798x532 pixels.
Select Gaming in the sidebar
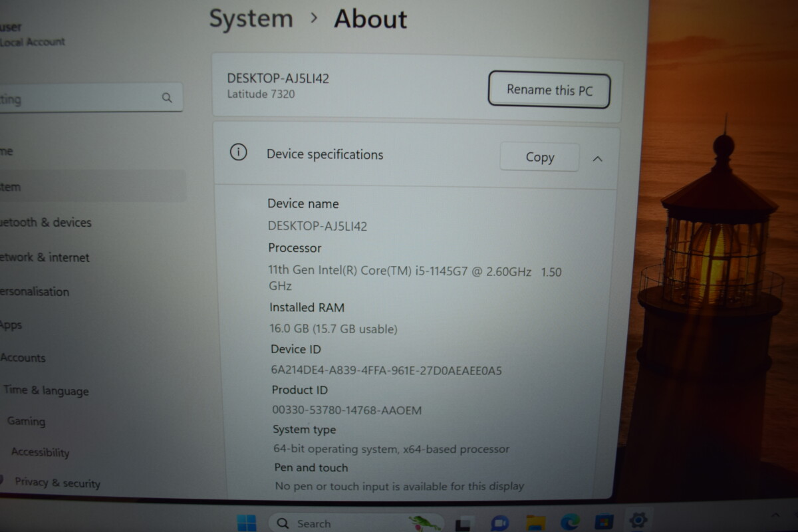pos(26,421)
